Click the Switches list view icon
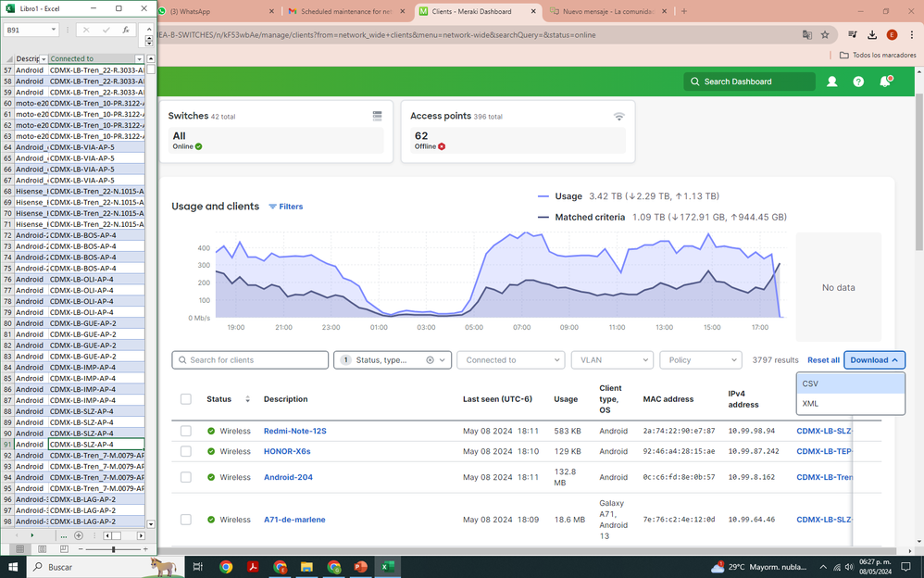 tap(378, 116)
